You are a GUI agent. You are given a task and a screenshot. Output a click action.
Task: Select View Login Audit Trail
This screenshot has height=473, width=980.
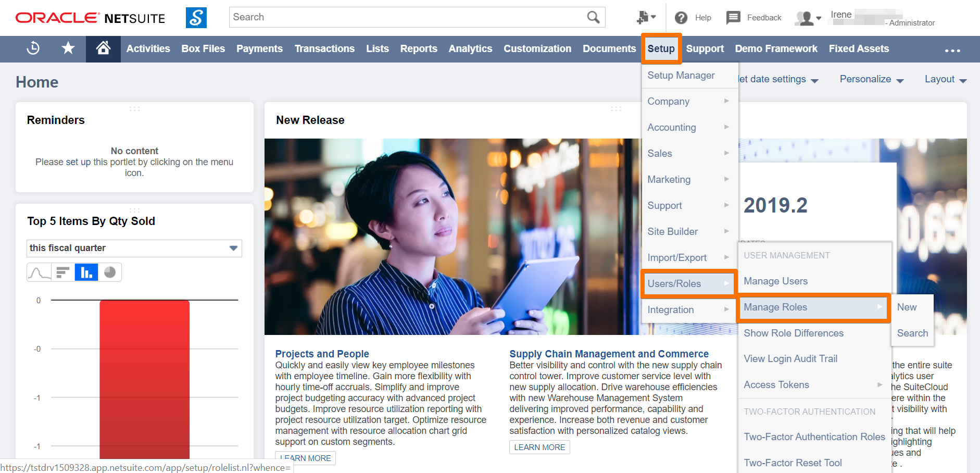click(x=814, y=359)
